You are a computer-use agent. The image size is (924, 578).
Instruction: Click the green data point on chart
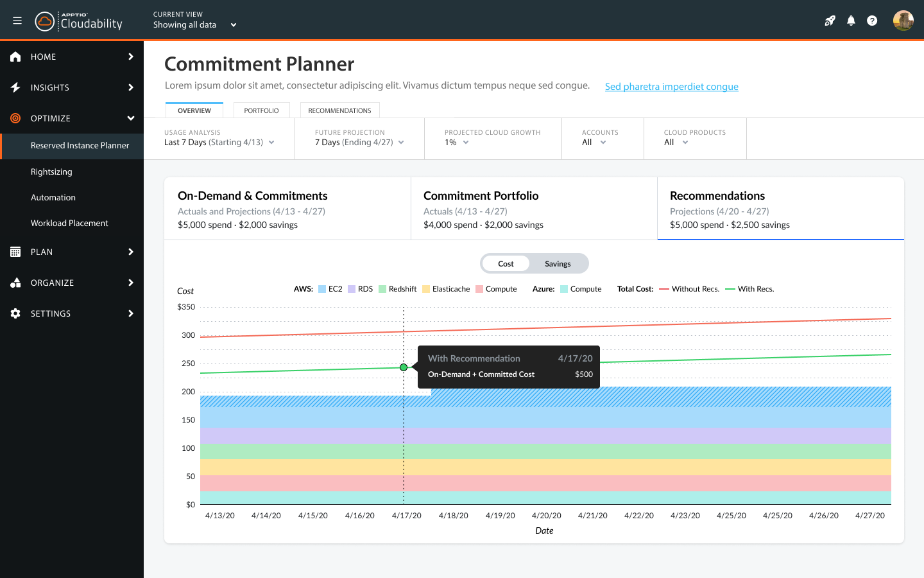(404, 367)
